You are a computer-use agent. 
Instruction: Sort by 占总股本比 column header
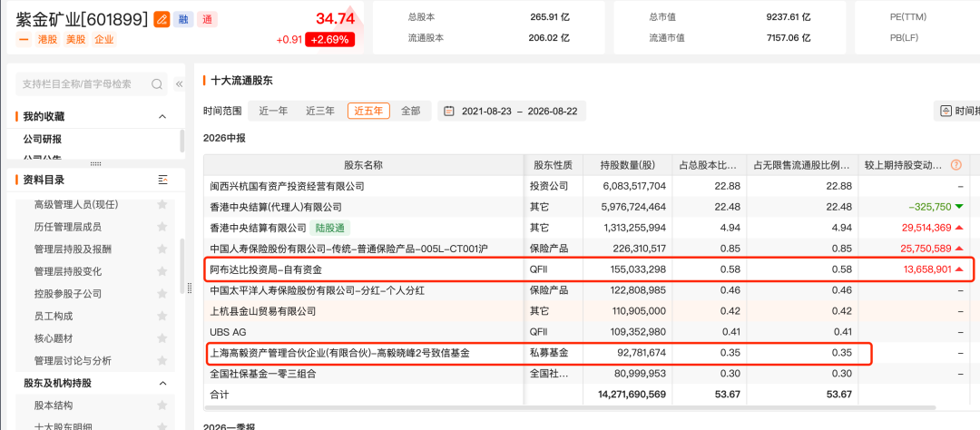[709, 165]
